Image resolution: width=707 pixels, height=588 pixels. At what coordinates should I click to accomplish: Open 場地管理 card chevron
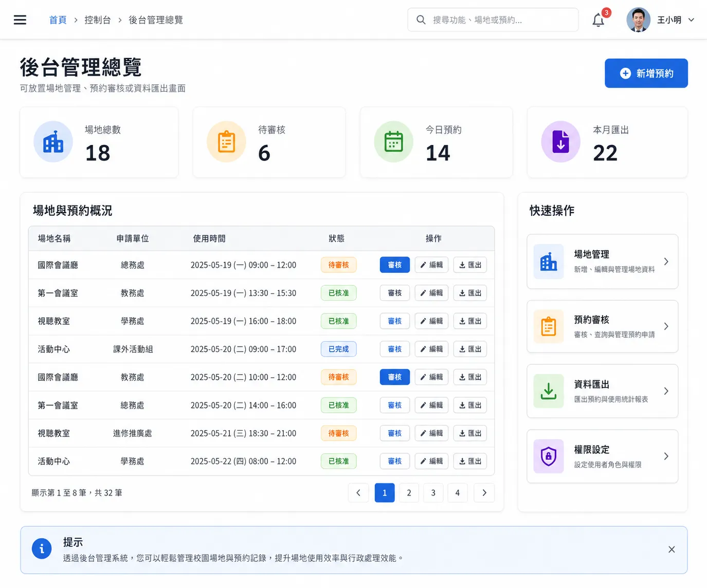coord(666,262)
